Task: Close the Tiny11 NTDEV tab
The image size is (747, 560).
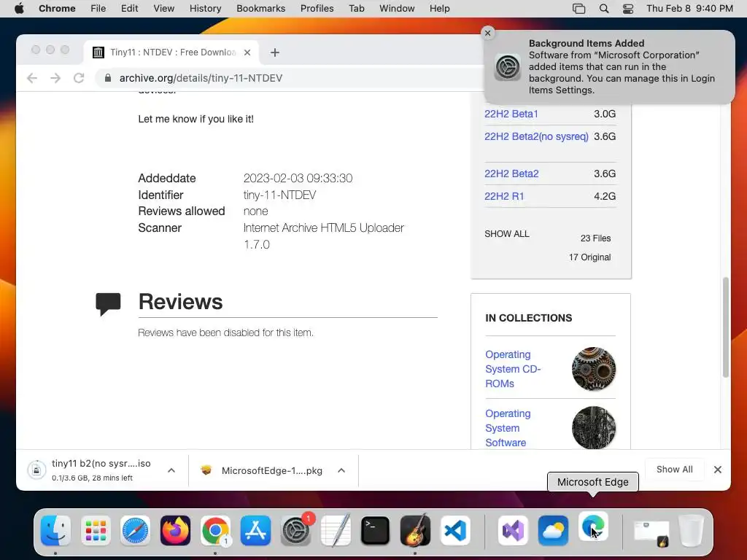Action: [x=247, y=52]
